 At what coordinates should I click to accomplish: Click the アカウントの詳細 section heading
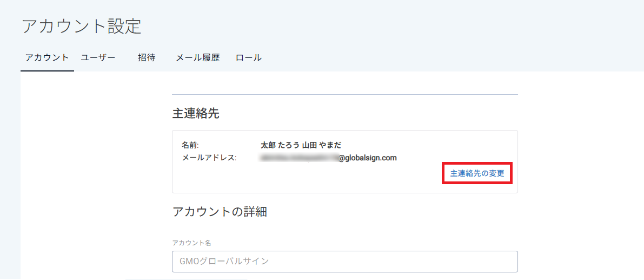coord(220,212)
